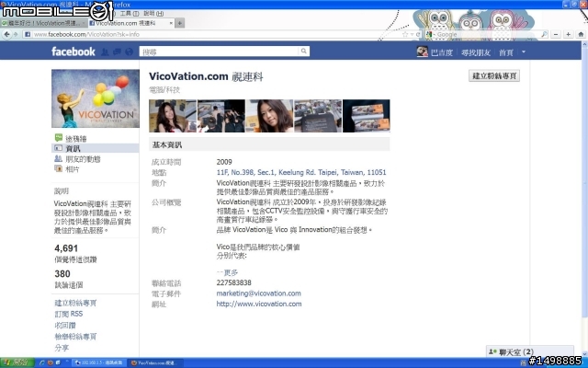Screen dimensions: 588x368
Task: Click 分享 link in left sidebar
Action: (x=62, y=348)
